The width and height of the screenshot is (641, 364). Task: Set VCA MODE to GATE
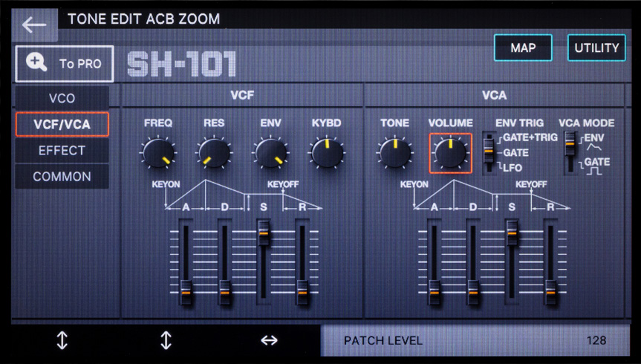click(x=597, y=162)
